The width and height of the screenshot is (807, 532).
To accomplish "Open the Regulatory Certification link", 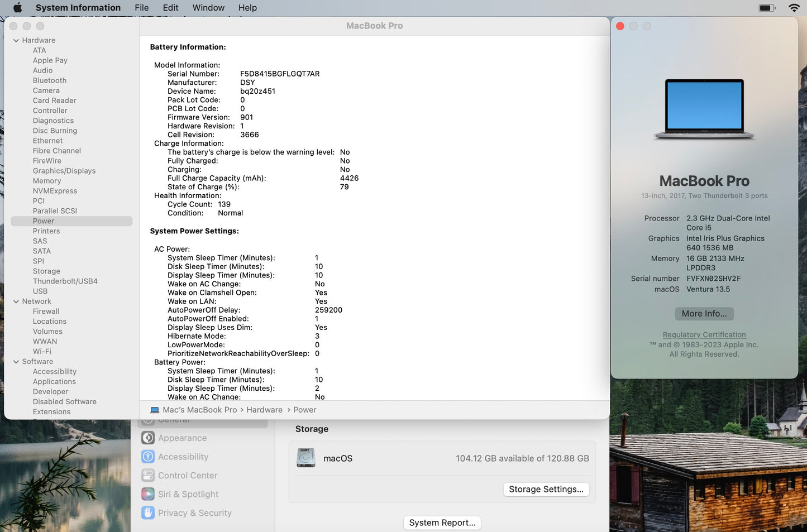I will tap(704, 335).
